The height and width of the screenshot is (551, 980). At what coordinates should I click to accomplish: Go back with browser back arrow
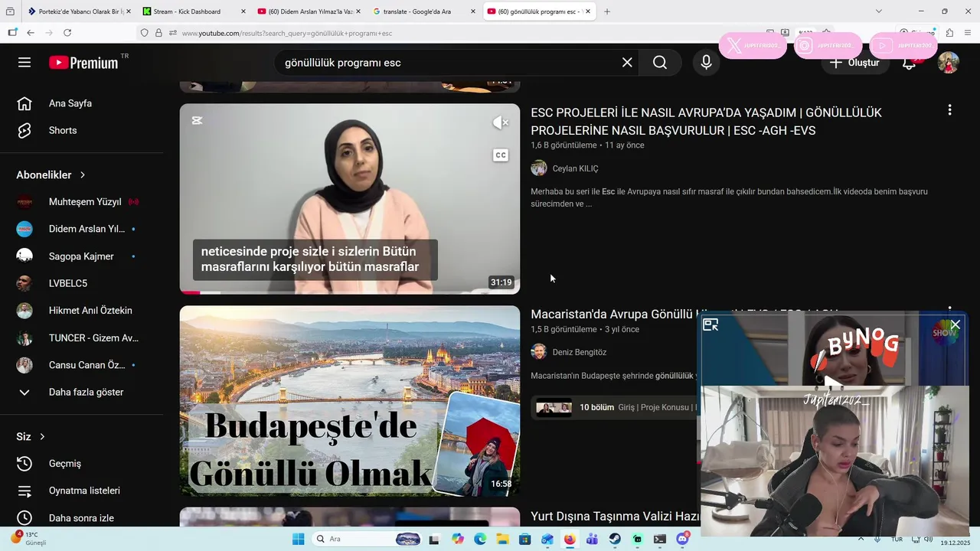pos(31,33)
